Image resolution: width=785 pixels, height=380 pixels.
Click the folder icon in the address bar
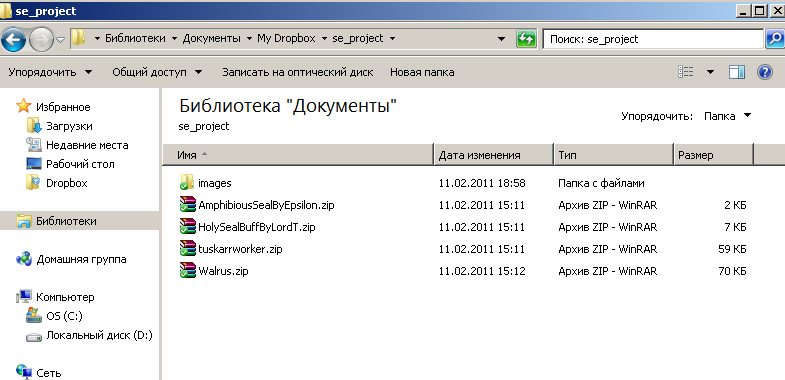point(79,39)
